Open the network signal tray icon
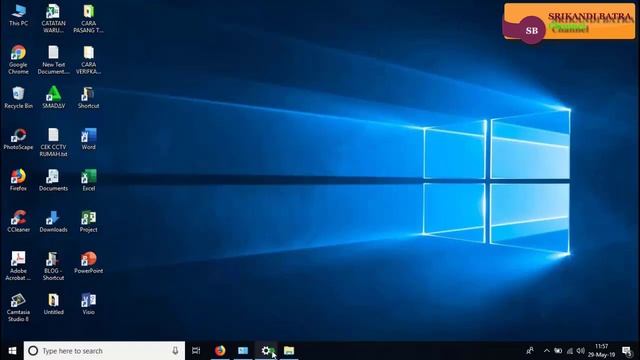The height and width of the screenshot is (360, 640). pos(570,351)
